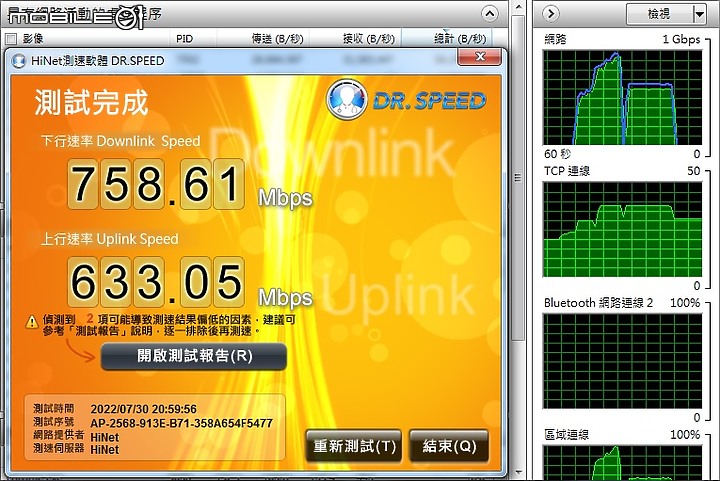This screenshot has height=481, width=720.
Task: Sort by 傳送 (B/秒) column header
Action: click(277, 39)
